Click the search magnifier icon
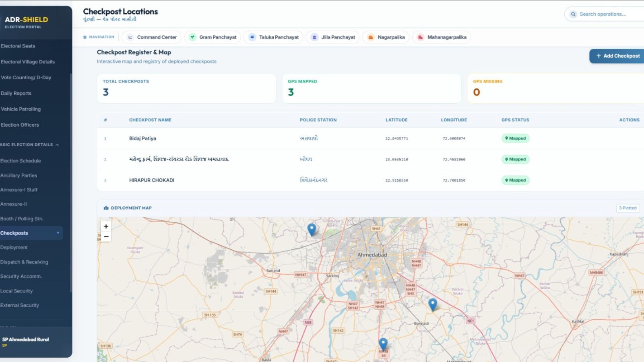644x362 pixels. (x=573, y=14)
